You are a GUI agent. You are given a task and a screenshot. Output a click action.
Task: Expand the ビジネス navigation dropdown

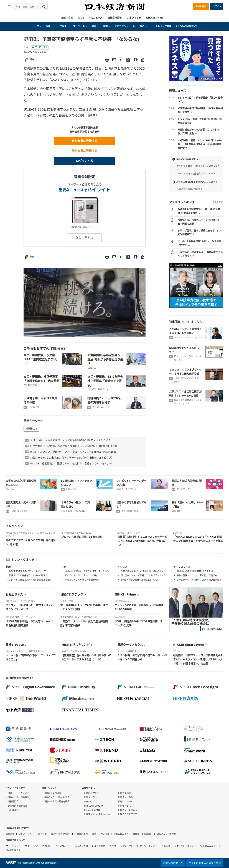click(x=63, y=26)
